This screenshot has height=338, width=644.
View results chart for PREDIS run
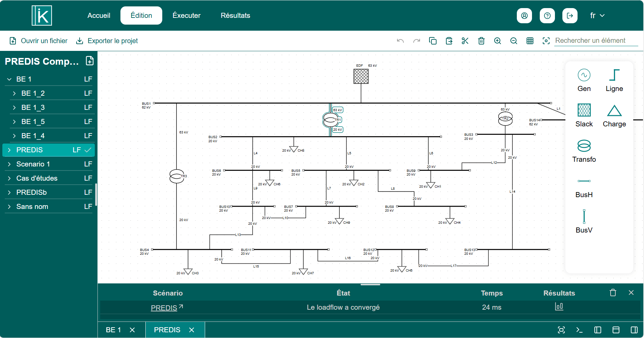pyautogui.click(x=559, y=307)
